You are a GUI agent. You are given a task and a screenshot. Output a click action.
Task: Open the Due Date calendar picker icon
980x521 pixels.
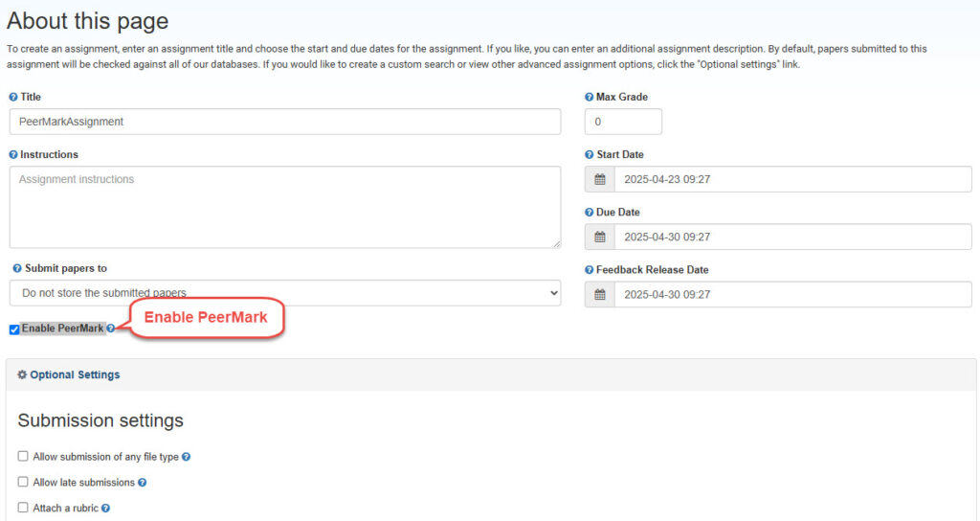pos(600,238)
